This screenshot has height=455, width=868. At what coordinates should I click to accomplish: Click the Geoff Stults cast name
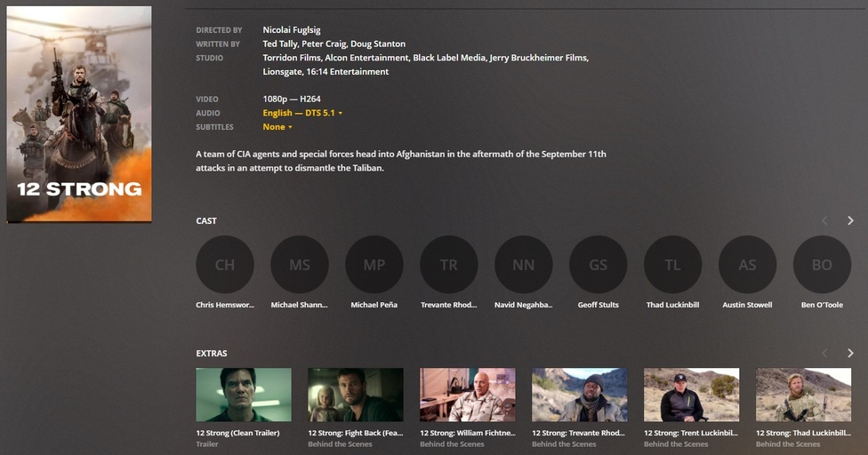tap(599, 305)
